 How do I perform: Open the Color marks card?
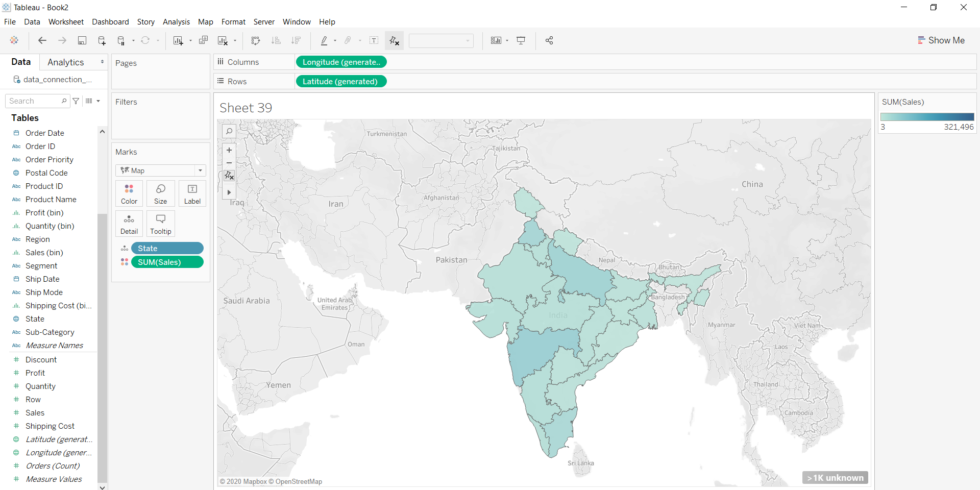point(129,193)
